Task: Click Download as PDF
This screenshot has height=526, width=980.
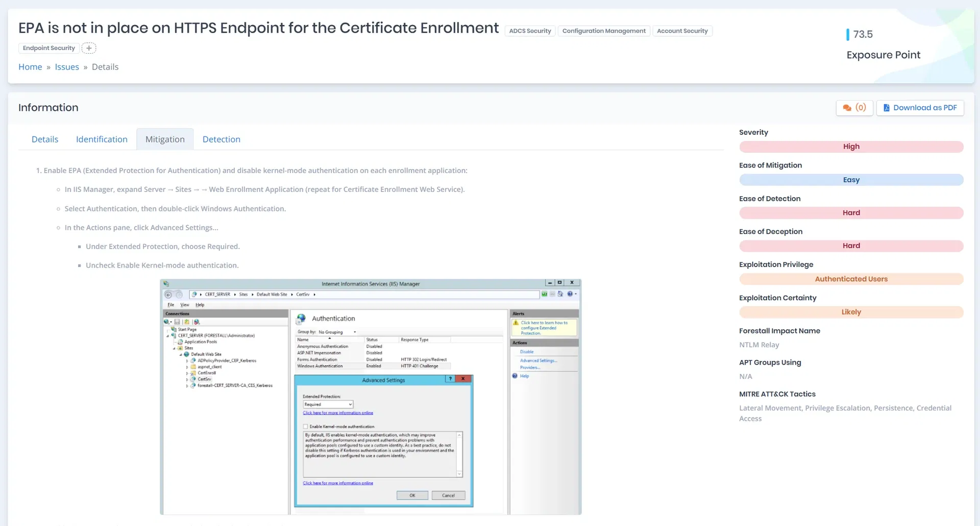Action: pos(920,108)
